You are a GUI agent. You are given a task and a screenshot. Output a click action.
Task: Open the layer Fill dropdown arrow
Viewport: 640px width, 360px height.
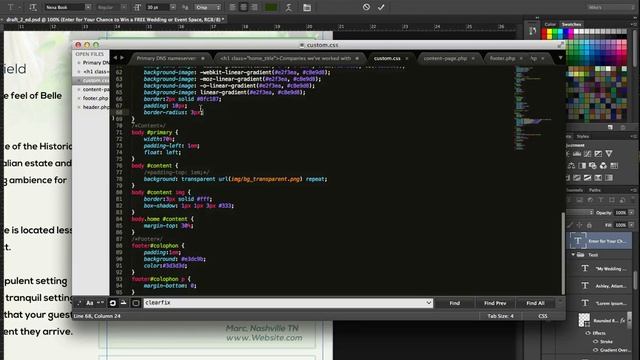coord(631,225)
